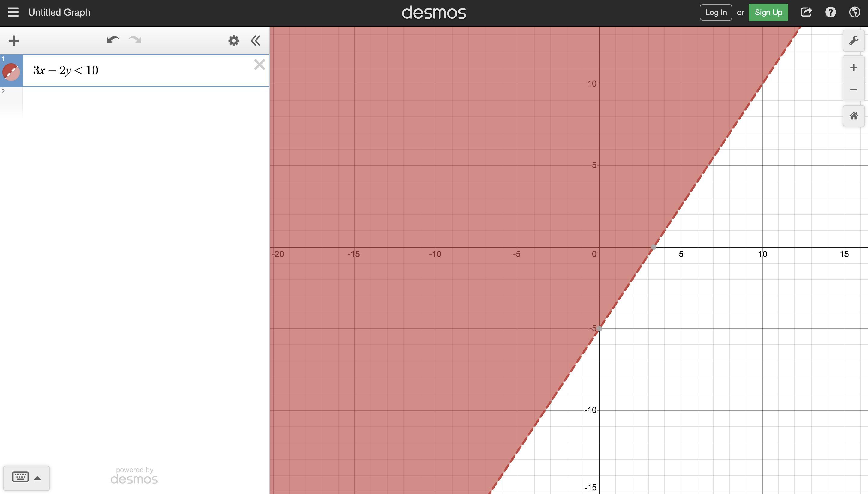Image resolution: width=868 pixels, height=494 pixels.
Task: Collapse the expression list panel
Action: 255,41
